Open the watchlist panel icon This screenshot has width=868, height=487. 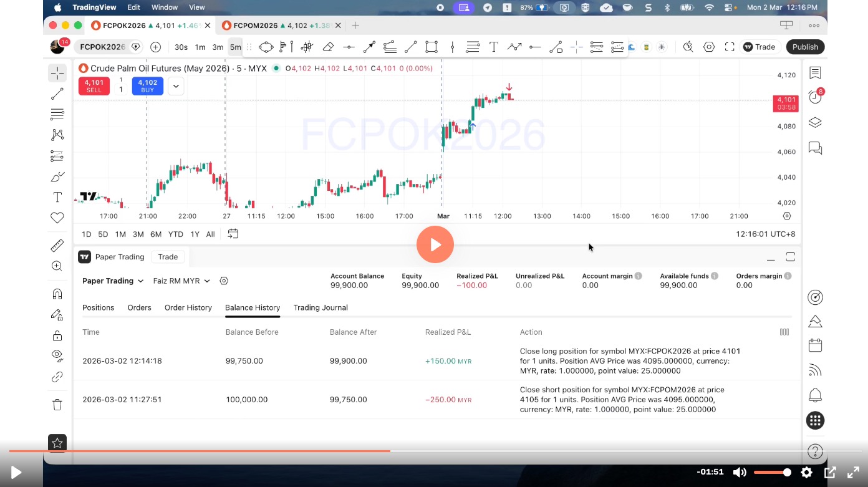815,73
